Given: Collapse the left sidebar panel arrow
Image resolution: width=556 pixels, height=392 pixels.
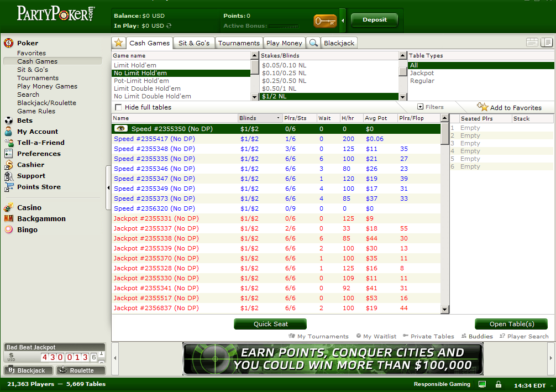Looking at the screenshot, I should point(108,187).
